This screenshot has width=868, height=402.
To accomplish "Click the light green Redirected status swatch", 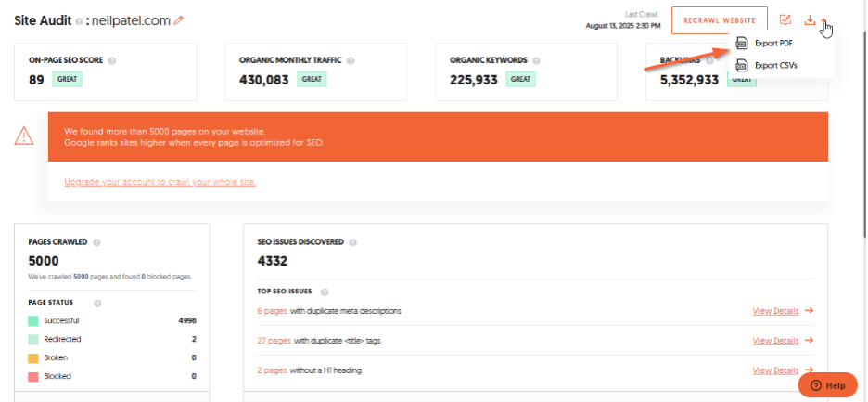I will [33, 339].
